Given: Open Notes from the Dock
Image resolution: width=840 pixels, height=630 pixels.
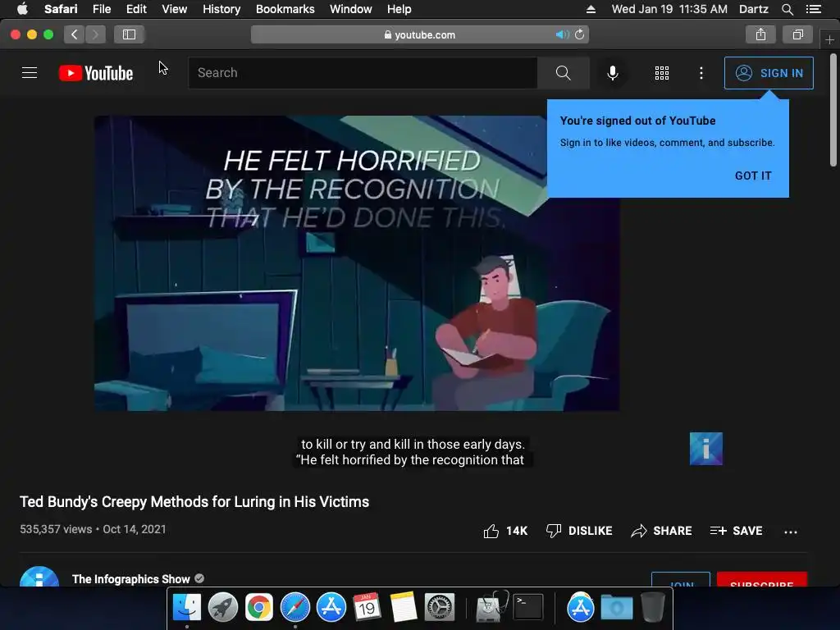Looking at the screenshot, I should point(403,608).
